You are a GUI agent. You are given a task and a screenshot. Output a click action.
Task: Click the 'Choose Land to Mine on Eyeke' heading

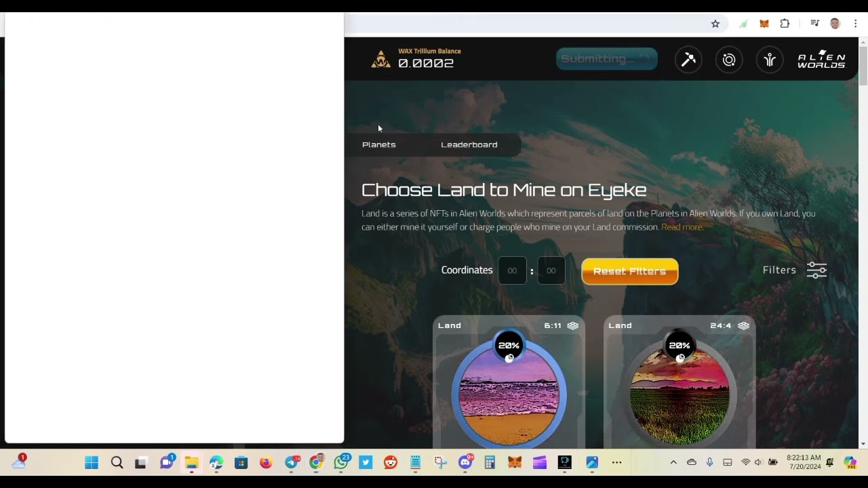pyautogui.click(x=504, y=190)
